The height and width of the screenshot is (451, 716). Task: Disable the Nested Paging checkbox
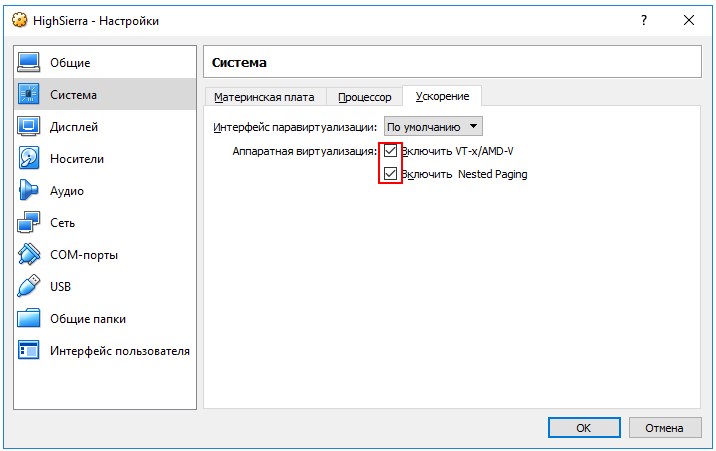point(390,174)
